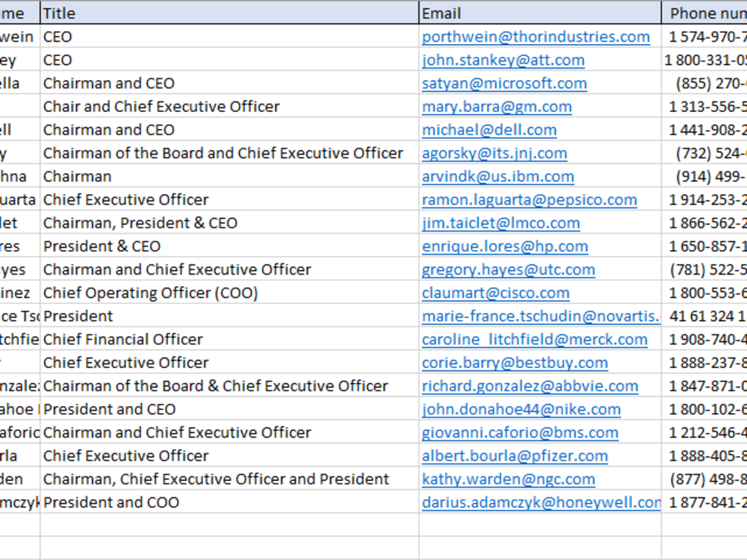Select the Email column header cell
Screen dimensions: 747x560
pyautogui.click(x=540, y=13)
